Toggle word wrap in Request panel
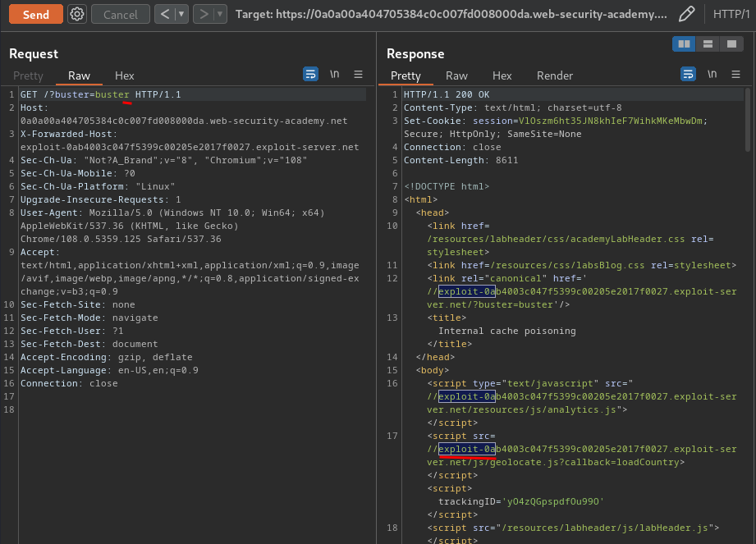The height and width of the screenshot is (544, 756). click(310, 74)
